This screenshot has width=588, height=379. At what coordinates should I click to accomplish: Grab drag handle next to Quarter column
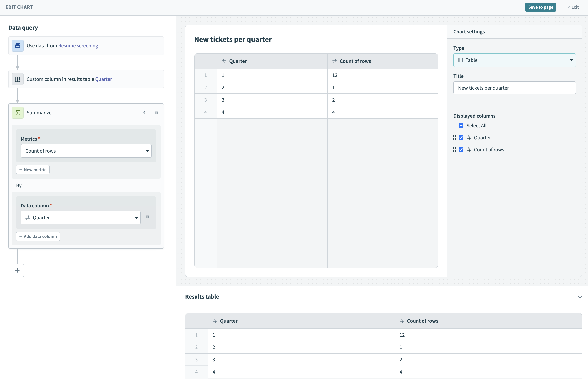(x=454, y=138)
